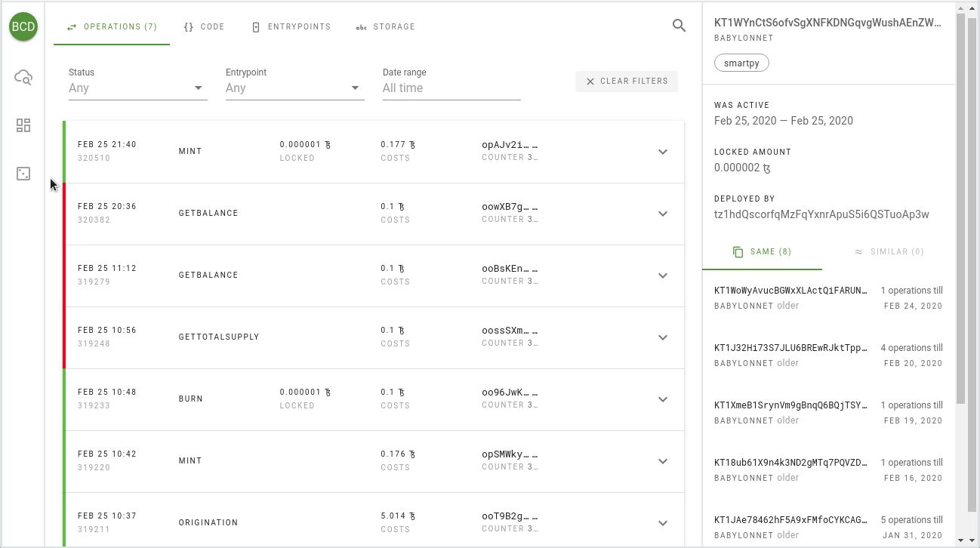Open the Entrypoints tab
Screen dimensions: 980x548
pyautogui.click(x=291, y=27)
